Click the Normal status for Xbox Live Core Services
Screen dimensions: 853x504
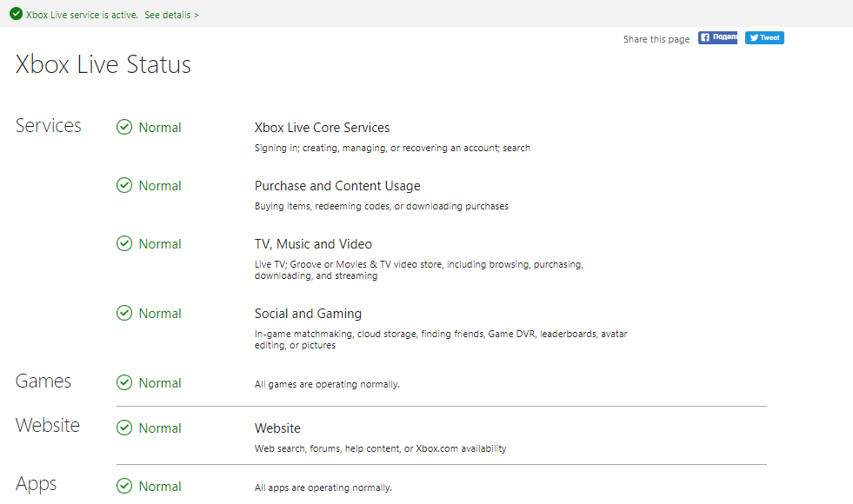click(160, 128)
